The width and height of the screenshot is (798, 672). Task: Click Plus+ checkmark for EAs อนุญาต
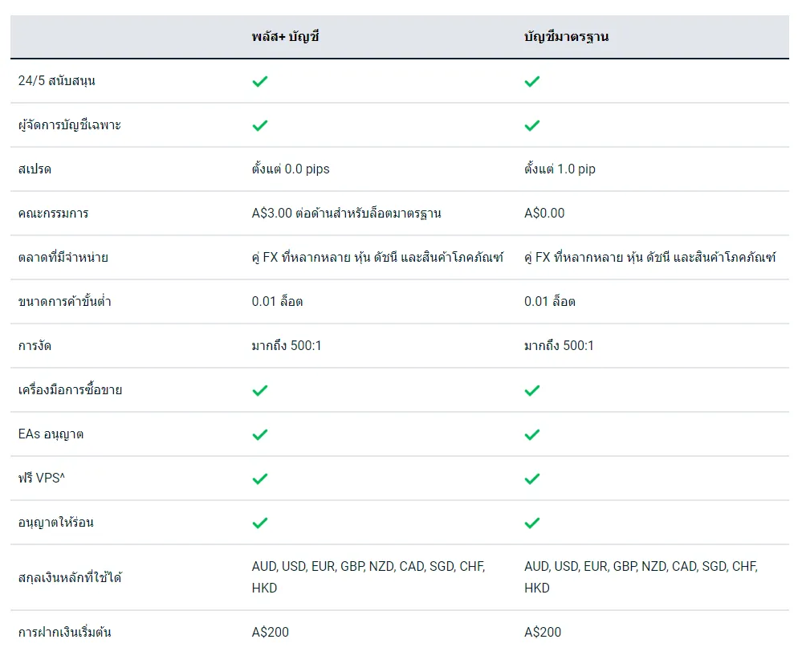(259, 435)
